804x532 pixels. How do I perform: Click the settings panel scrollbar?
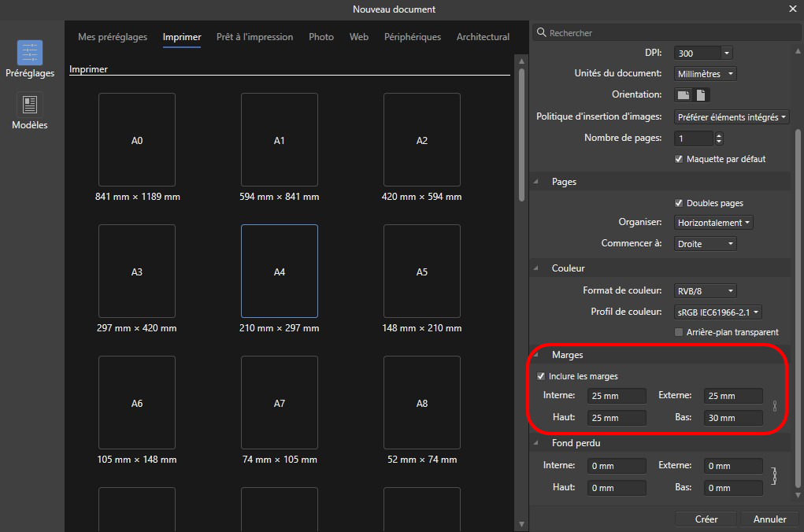(798, 308)
